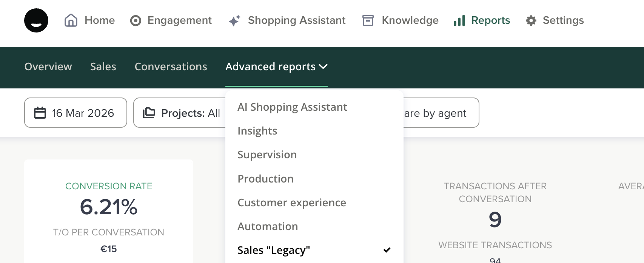The image size is (644, 263).
Task: Click the Settings gear icon
Action: pyautogui.click(x=531, y=20)
